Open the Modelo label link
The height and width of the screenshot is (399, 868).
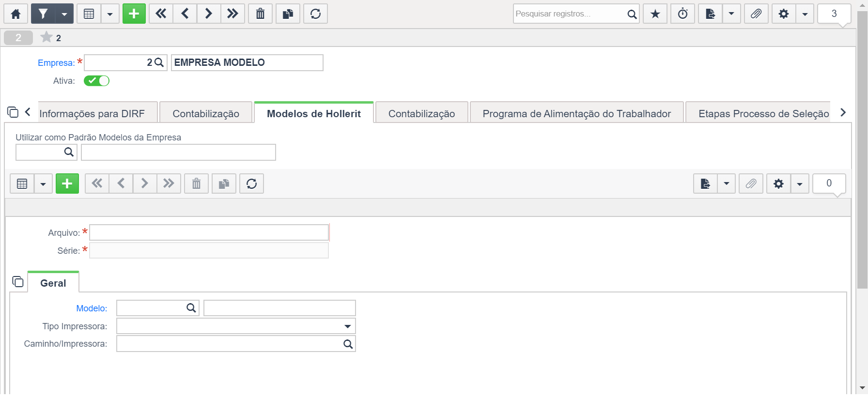pos(92,308)
